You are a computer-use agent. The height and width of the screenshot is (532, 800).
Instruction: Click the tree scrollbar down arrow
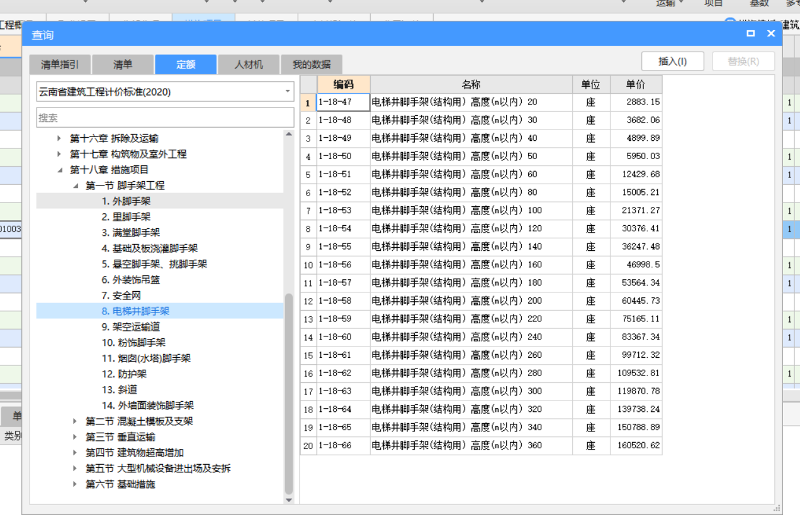coord(289,500)
